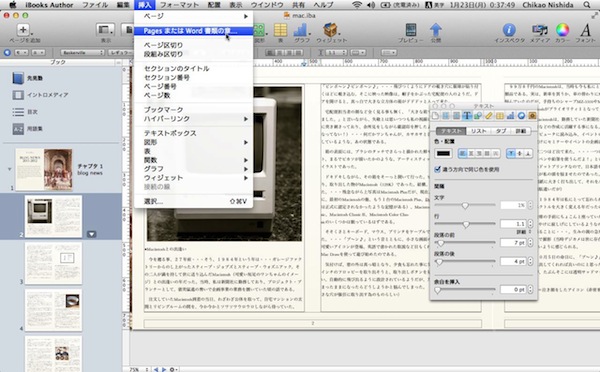Toggle 違う方向で同じ色を使用 checkbox

tap(438, 169)
